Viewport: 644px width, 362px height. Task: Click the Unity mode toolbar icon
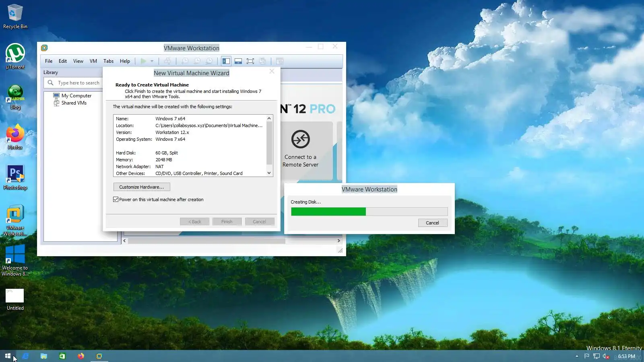[262, 61]
